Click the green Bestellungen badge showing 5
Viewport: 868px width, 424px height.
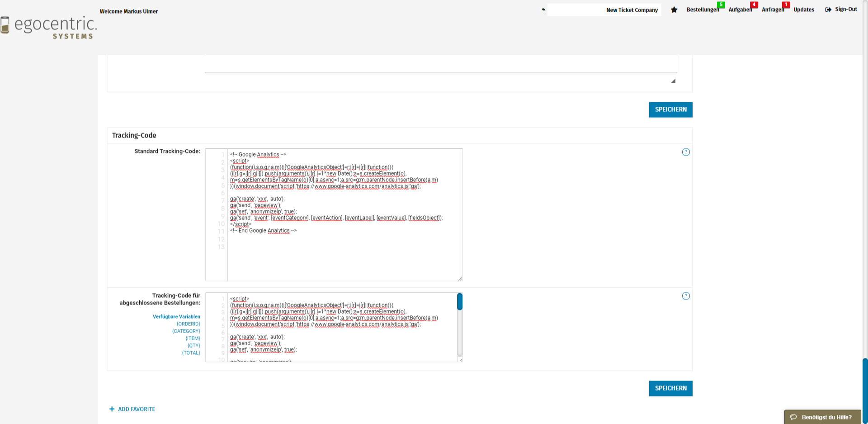[721, 5]
